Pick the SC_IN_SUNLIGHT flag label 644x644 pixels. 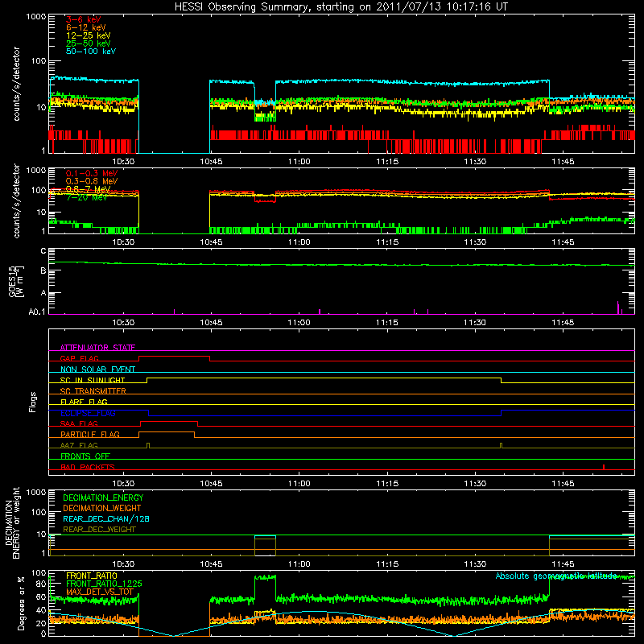pyautogui.click(x=93, y=380)
